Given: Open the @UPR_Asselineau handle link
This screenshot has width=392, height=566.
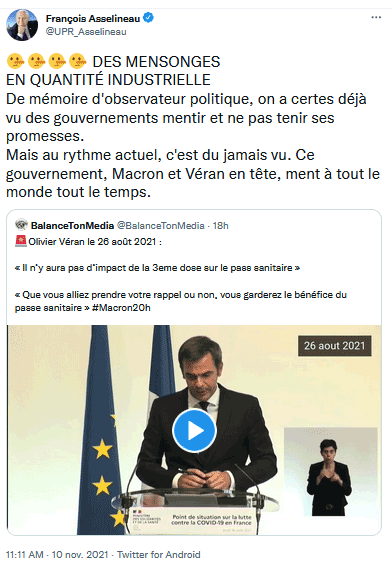Looking at the screenshot, I should (86, 32).
